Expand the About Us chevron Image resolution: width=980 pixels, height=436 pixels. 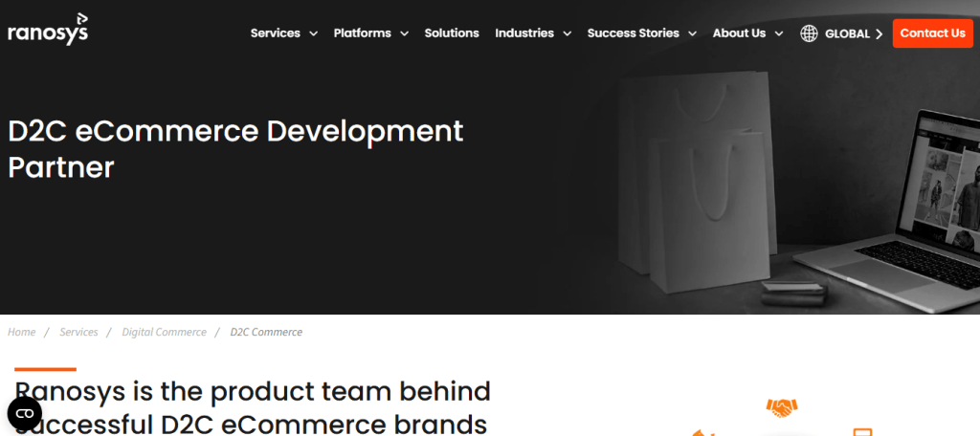pyautogui.click(x=778, y=33)
